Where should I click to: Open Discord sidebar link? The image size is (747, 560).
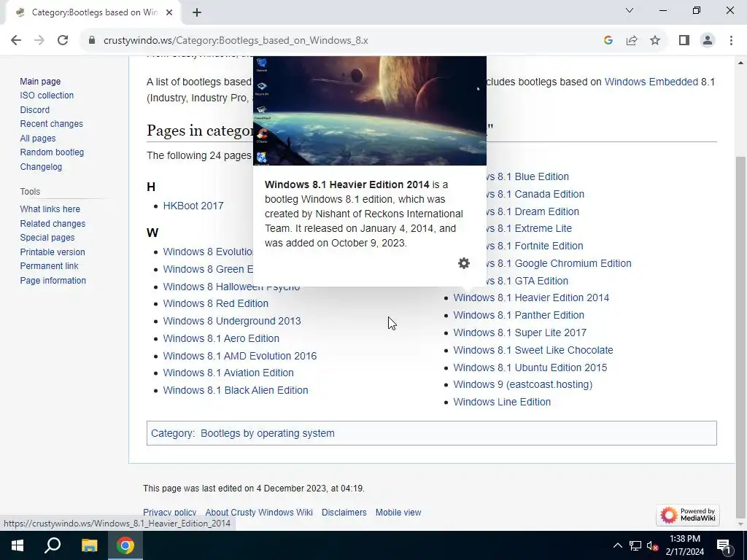click(35, 109)
